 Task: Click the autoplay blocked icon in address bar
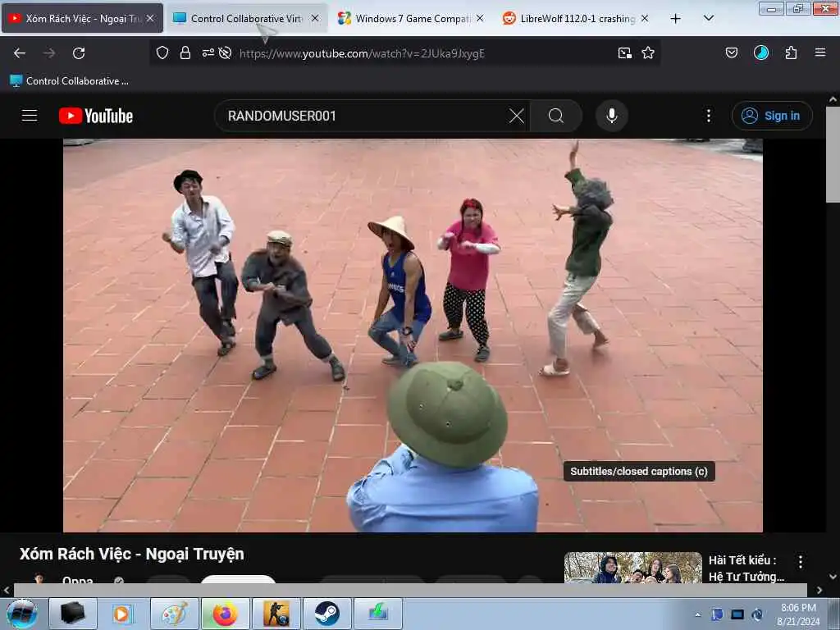coord(225,52)
